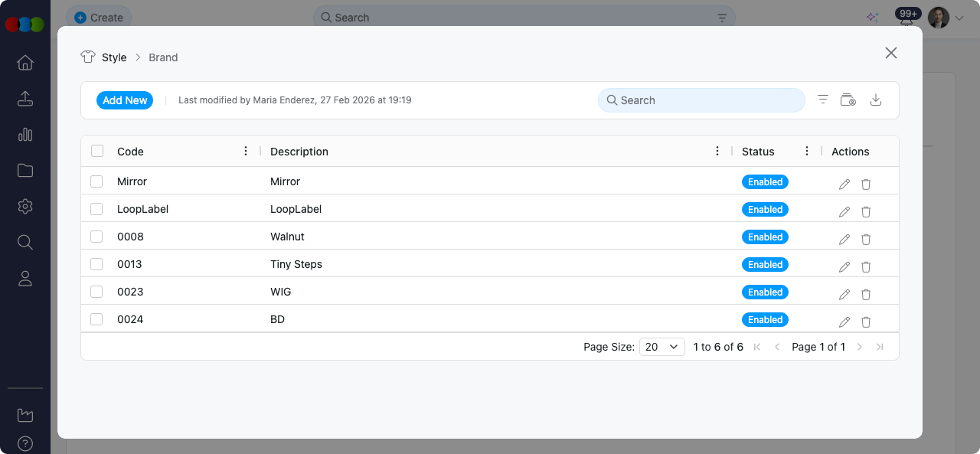Open the Description column menu
The width and height of the screenshot is (980, 454).
(x=717, y=152)
